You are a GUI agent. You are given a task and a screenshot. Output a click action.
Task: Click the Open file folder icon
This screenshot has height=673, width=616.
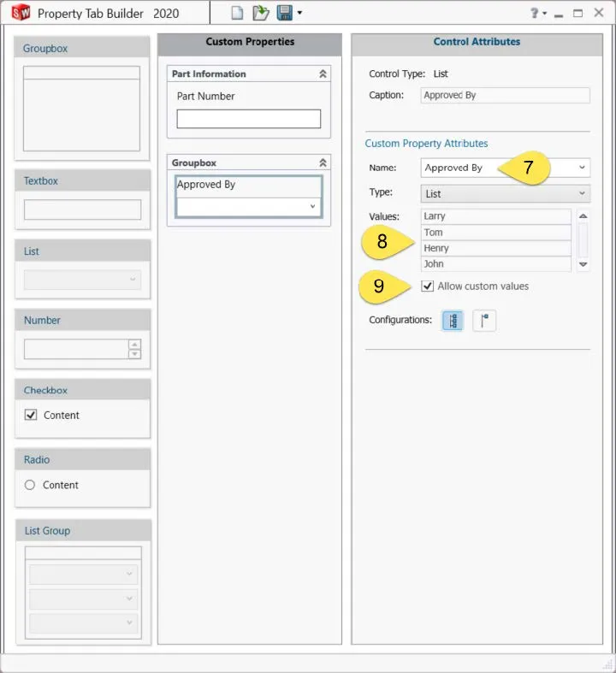pos(260,13)
